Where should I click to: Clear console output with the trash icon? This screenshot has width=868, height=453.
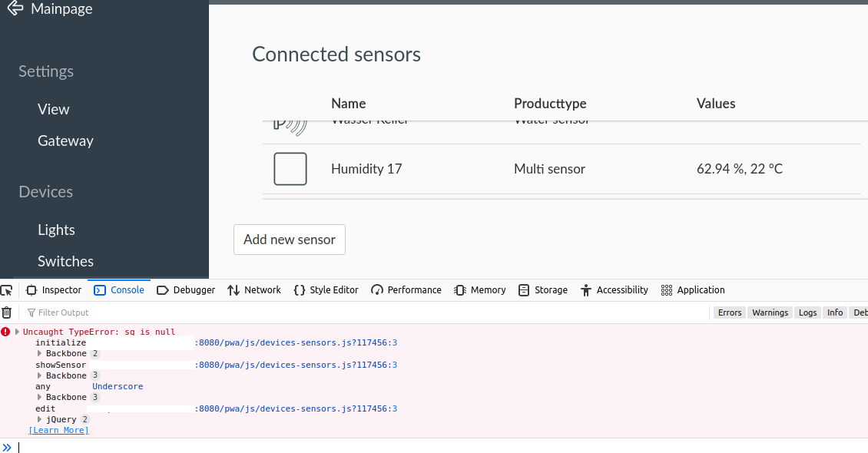[x=7, y=312]
